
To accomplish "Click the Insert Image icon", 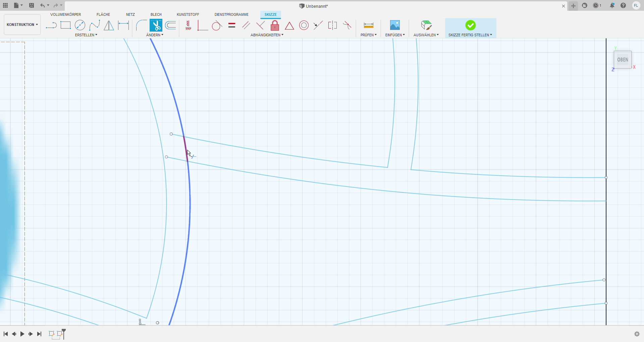I will point(395,25).
